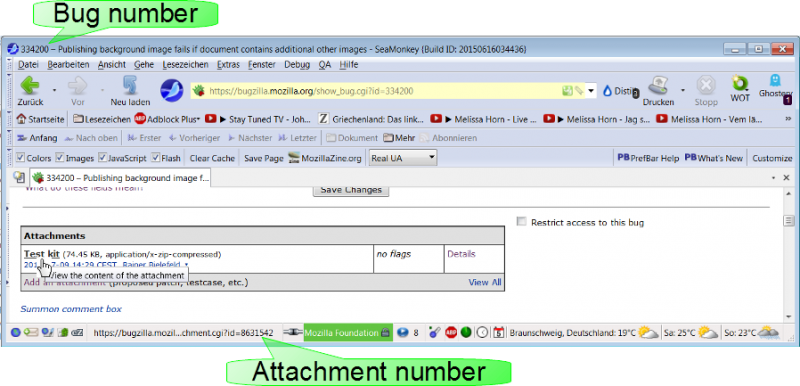Toggle the JavaScript checkbox

pyautogui.click(x=102, y=158)
